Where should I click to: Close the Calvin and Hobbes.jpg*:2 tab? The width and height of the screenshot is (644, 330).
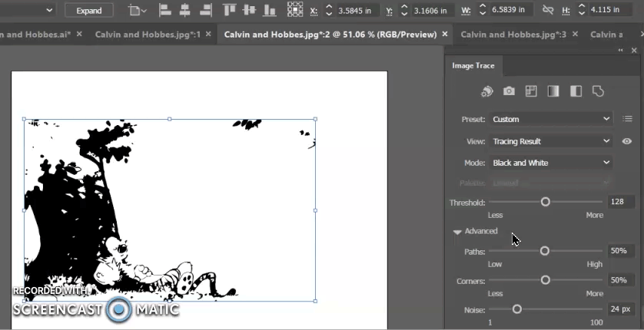coord(444,34)
